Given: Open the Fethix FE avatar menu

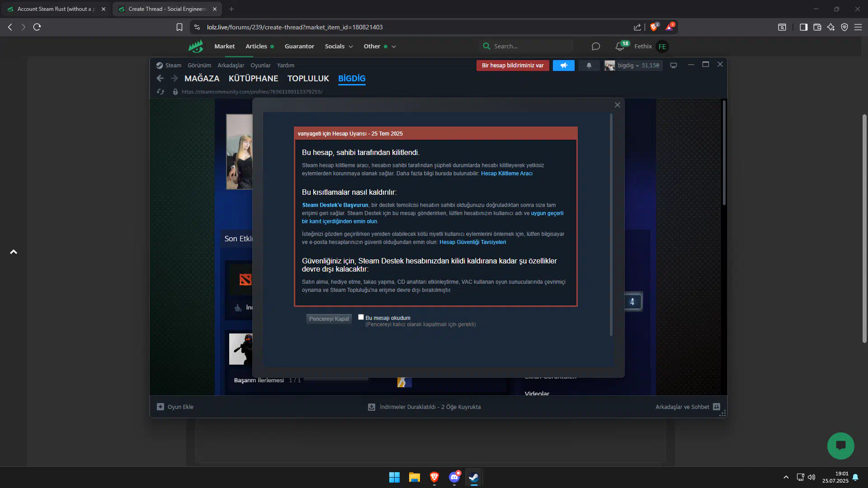Looking at the screenshot, I should coord(662,47).
